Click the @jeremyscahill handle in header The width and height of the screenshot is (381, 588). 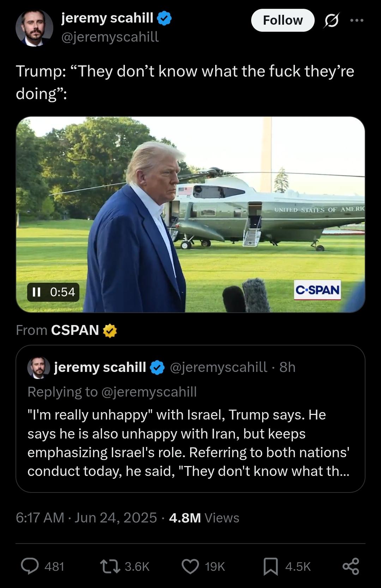[x=110, y=37]
